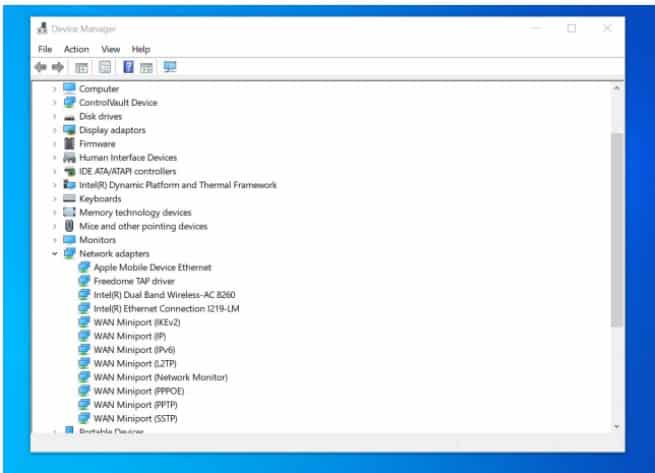Click the vertical scrollbar thumb
The image size is (655, 473).
click(617, 230)
